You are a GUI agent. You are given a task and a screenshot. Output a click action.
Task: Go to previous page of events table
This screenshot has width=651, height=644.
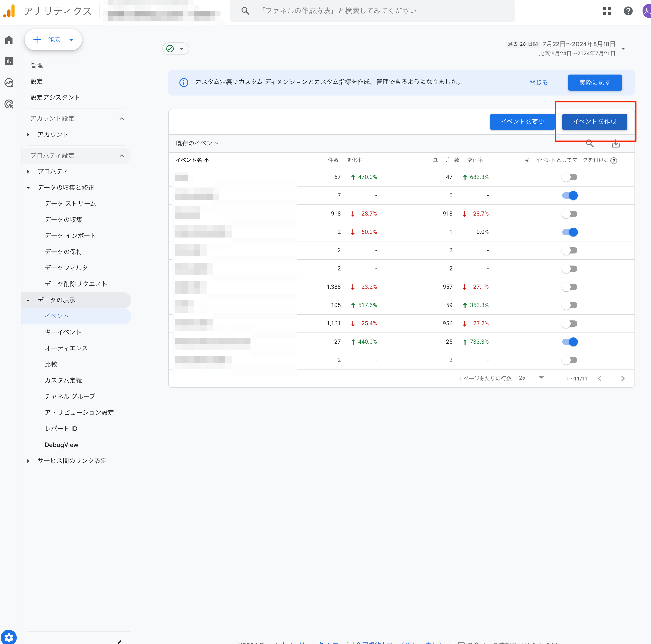pos(599,378)
